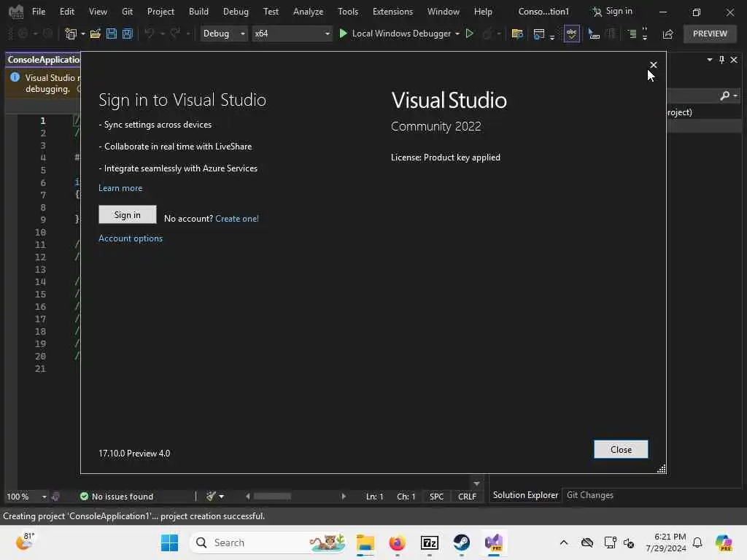The width and height of the screenshot is (747, 560).
Task: Click the New Project toolbar icon
Action: click(71, 34)
